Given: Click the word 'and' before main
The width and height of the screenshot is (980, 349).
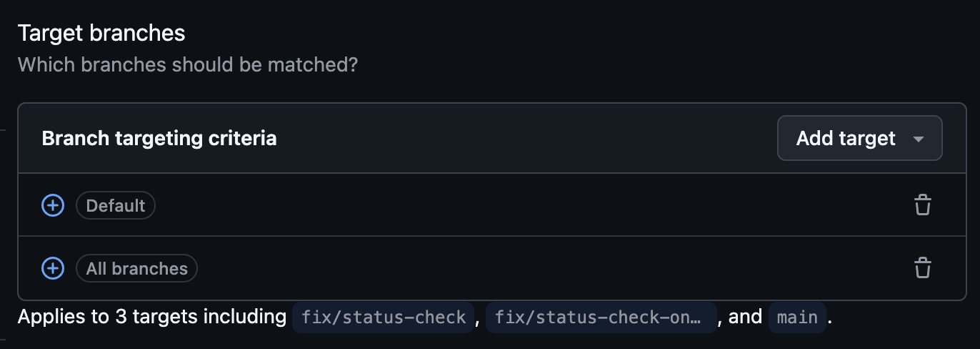Looking at the screenshot, I should pyautogui.click(x=745, y=317).
